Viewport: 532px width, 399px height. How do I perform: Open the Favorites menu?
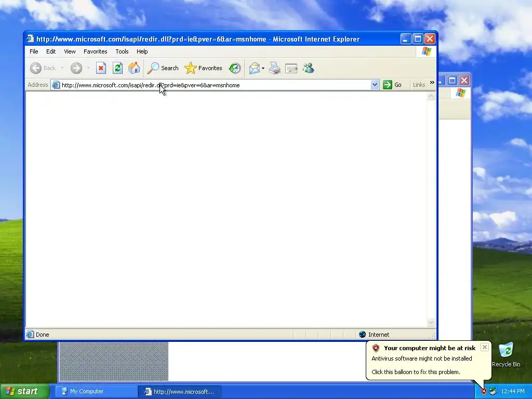click(96, 51)
